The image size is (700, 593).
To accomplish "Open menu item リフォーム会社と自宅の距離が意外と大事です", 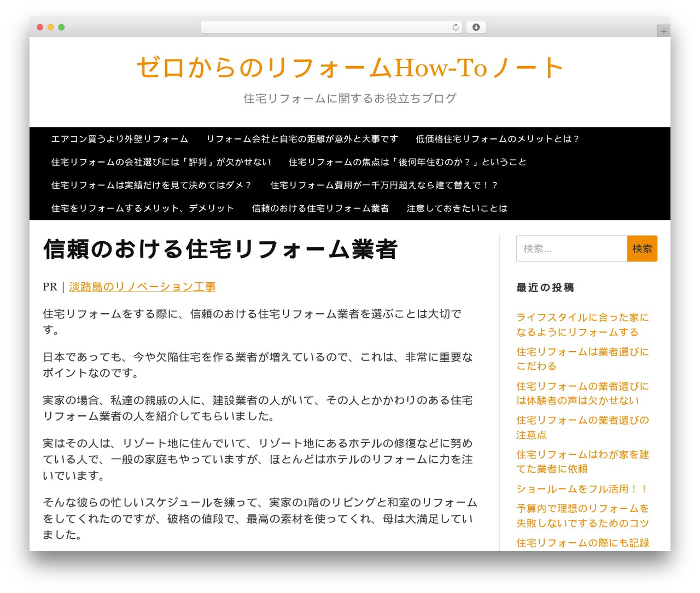I will [x=302, y=139].
